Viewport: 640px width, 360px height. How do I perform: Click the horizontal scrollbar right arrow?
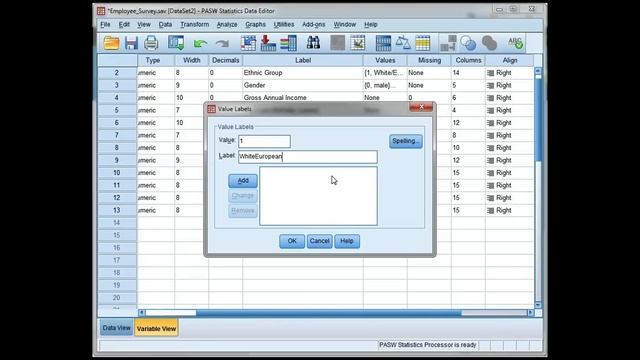(531, 313)
